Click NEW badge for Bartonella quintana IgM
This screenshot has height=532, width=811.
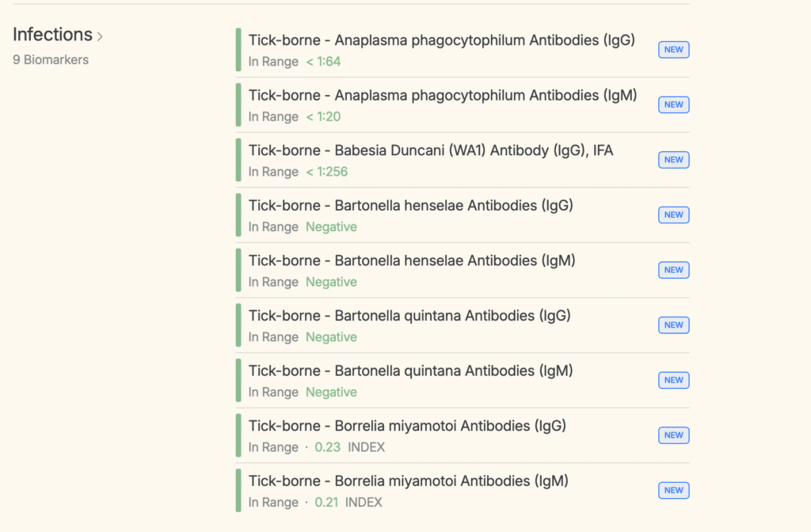pyautogui.click(x=673, y=380)
